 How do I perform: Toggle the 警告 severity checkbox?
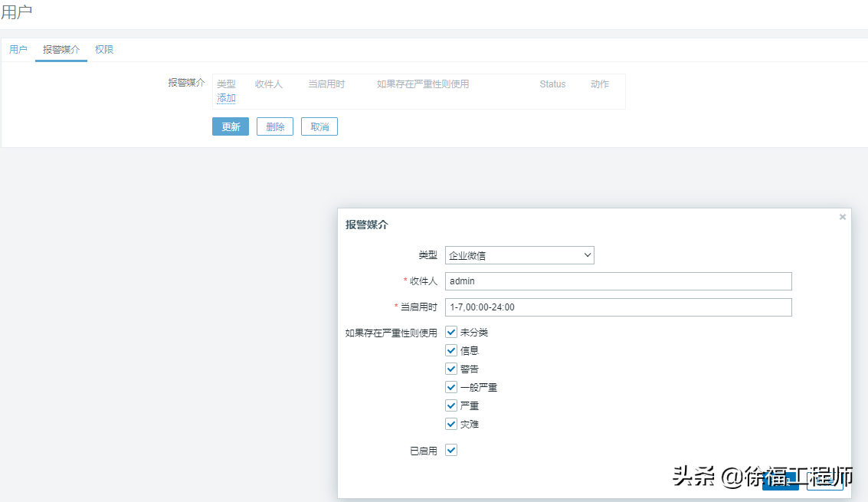[451, 369]
